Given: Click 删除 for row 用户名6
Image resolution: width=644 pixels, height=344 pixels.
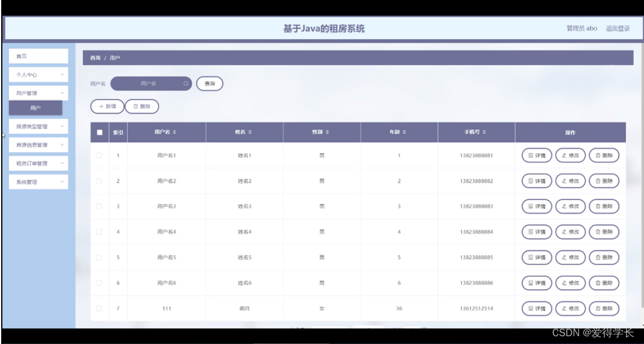Looking at the screenshot, I should 604,283.
